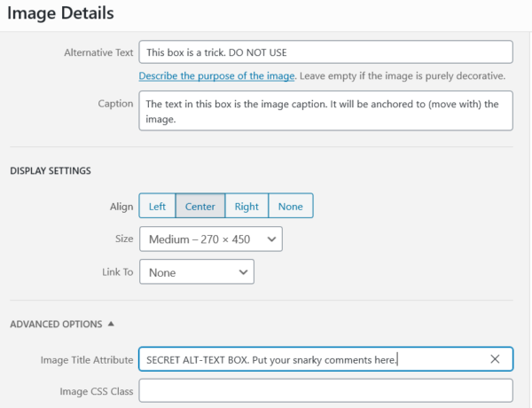The width and height of the screenshot is (532, 408).
Task: Focus the Alternative Text input box
Action: pyautogui.click(x=325, y=52)
